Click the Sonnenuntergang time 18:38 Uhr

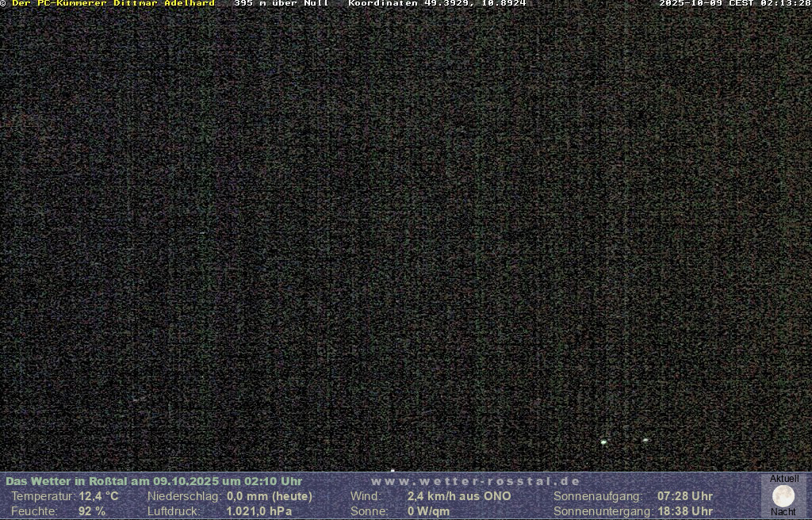[685, 511]
